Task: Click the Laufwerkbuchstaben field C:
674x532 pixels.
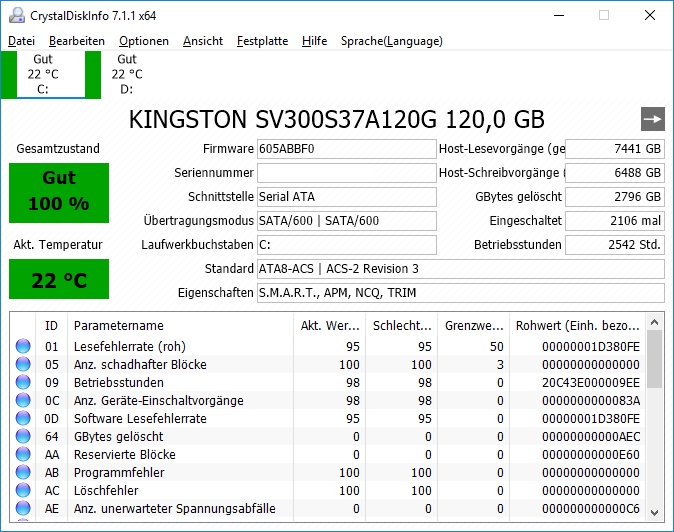Action: pyautogui.click(x=347, y=245)
